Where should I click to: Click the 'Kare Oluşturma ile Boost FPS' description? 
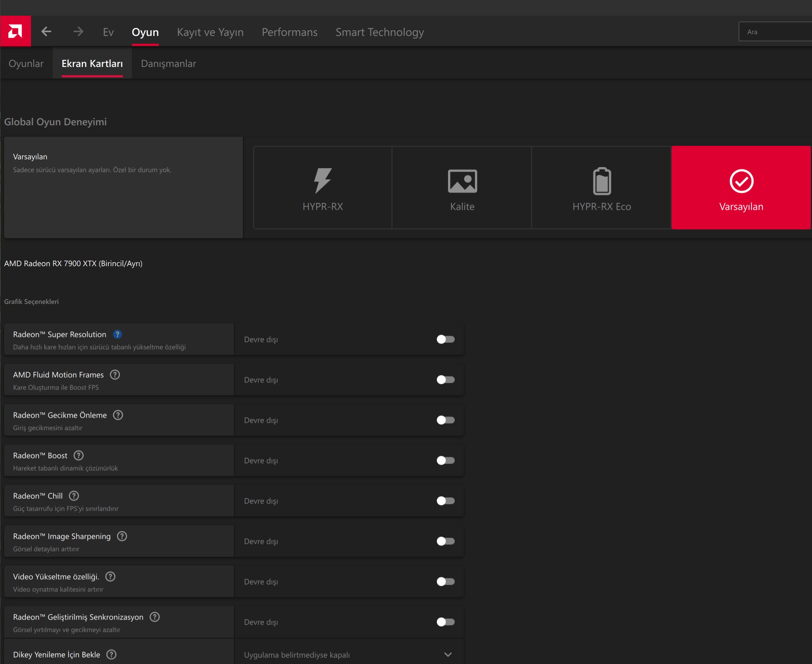point(56,387)
